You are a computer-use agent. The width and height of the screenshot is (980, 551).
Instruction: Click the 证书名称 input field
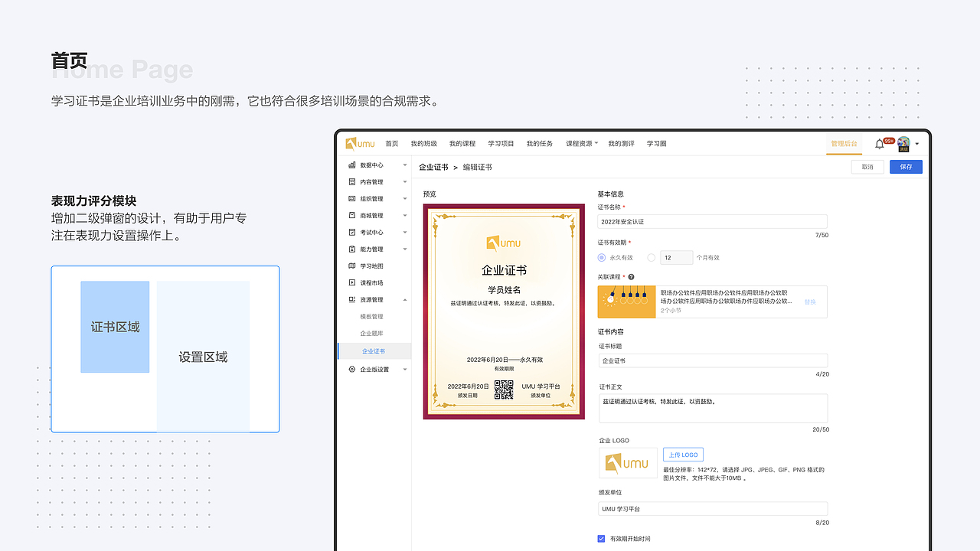712,221
